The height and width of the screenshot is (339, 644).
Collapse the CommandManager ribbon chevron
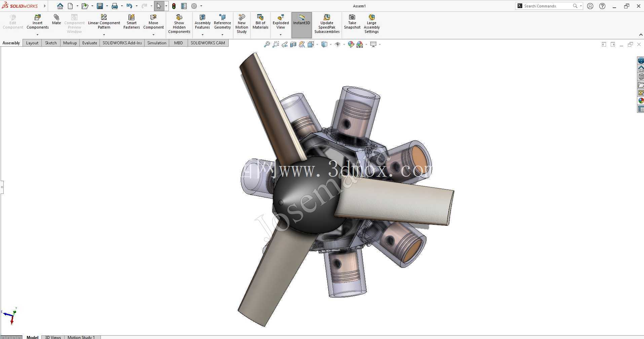(641, 35)
